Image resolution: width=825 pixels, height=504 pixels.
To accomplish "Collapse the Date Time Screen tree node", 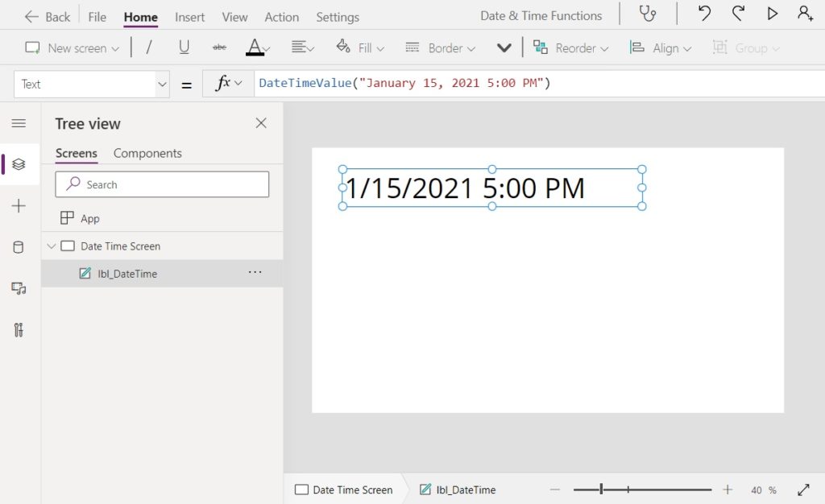I will tap(52, 246).
